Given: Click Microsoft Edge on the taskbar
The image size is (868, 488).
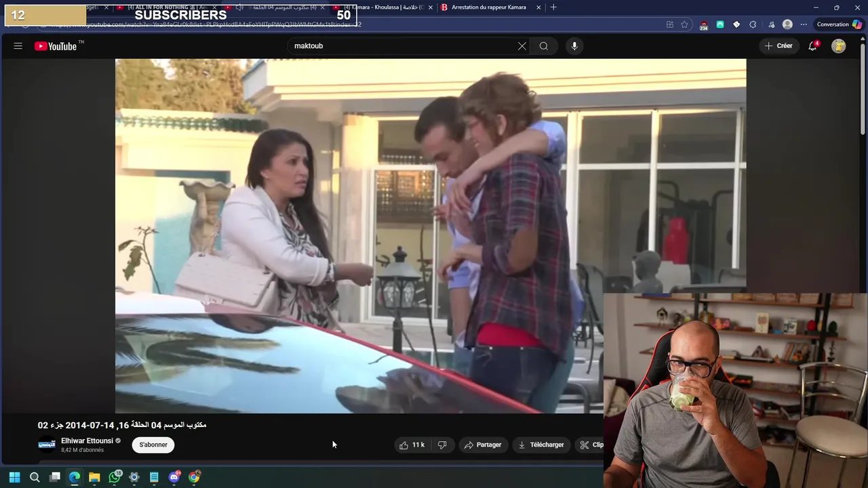Looking at the screenshot, I should coord(75,477).
